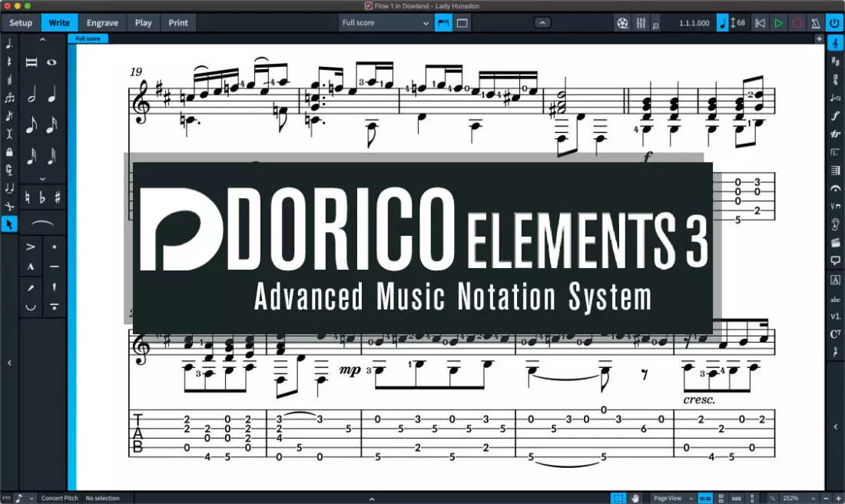Collapse the right notations panel
Screen dimensions: 845x504
click(x=835, y=426)
